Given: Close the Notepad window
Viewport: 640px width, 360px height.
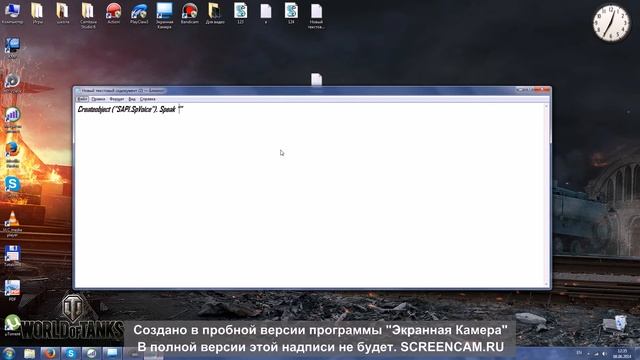Looking at the screenshot, I should 543,90.
